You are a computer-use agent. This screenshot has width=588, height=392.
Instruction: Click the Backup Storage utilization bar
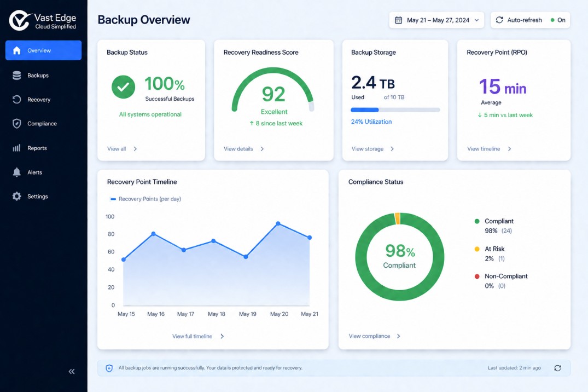[395, 110]
